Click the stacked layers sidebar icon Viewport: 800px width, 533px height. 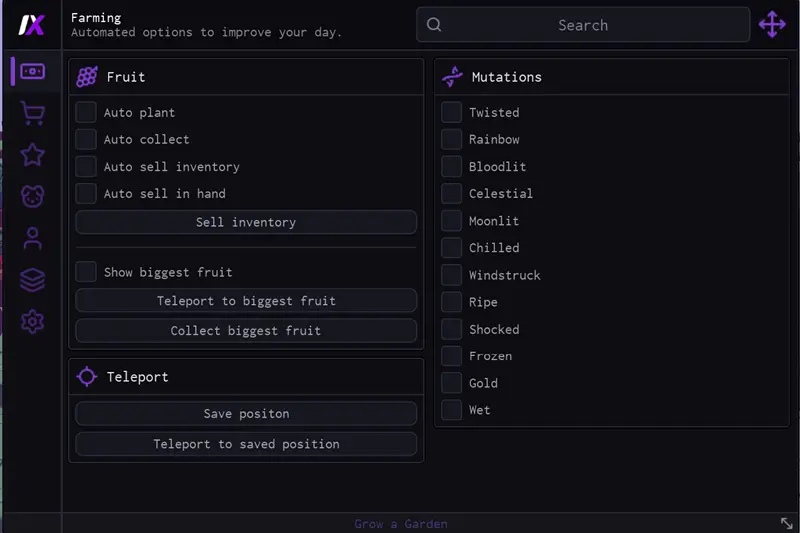pyautogui.click(x=32, y=280)
